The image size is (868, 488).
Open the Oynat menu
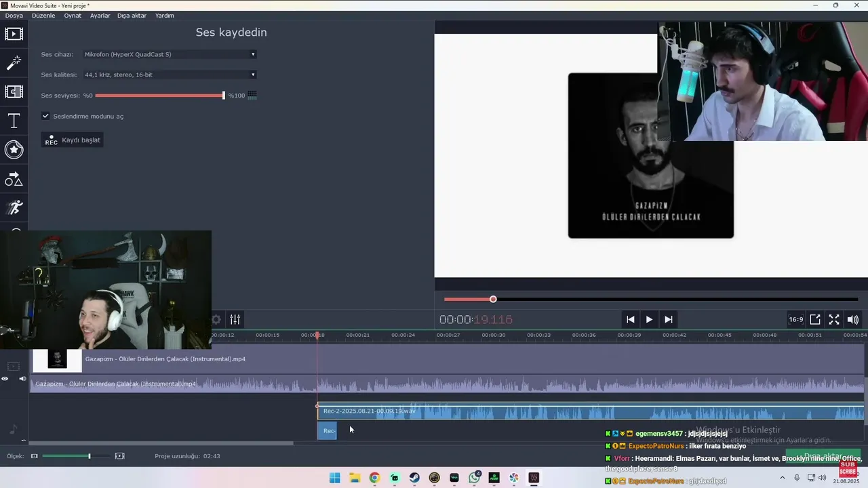pyautogui.click(x=73, y=15)
